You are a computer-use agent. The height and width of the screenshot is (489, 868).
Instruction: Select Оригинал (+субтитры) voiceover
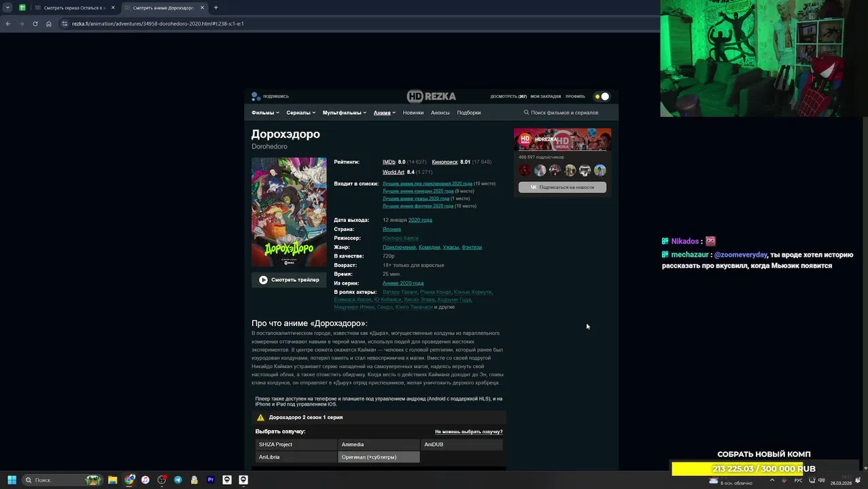379,457
